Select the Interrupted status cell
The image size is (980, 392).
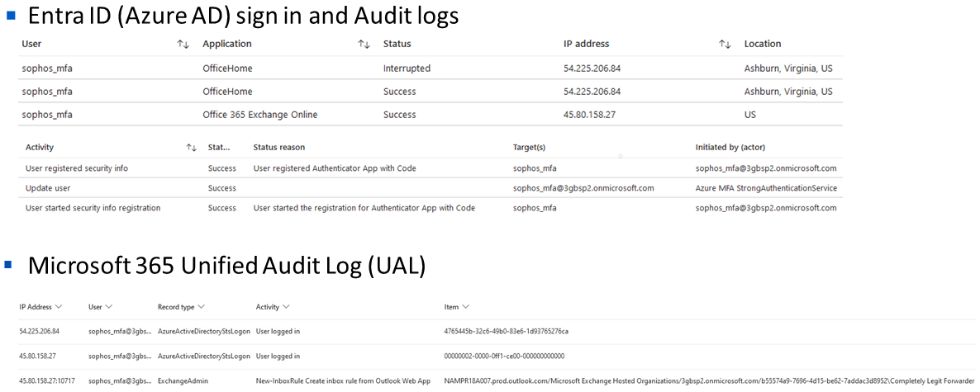click(407, 68)
